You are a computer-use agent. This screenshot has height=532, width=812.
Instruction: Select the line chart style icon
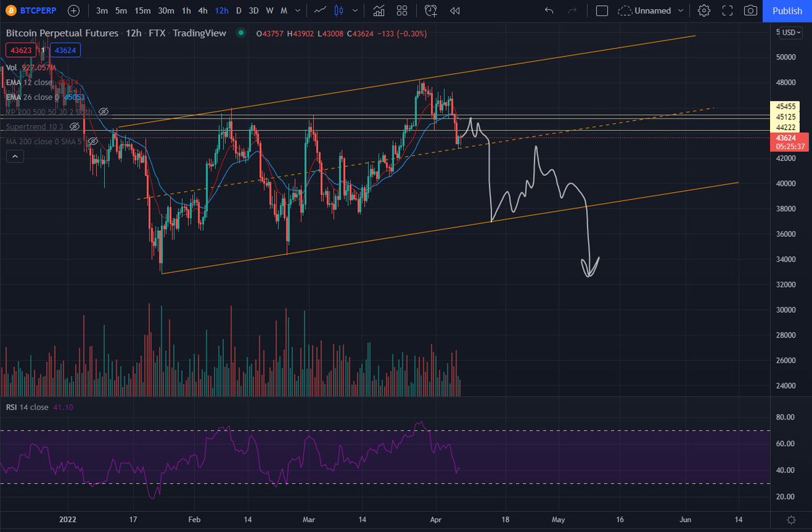coord(321,11)
